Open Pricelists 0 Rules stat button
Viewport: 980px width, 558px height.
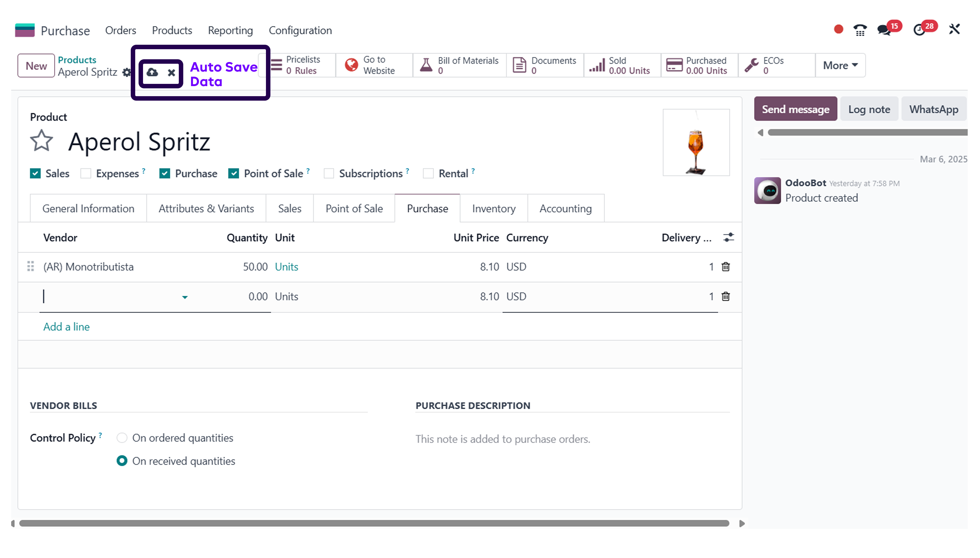[x=298, y=65]
